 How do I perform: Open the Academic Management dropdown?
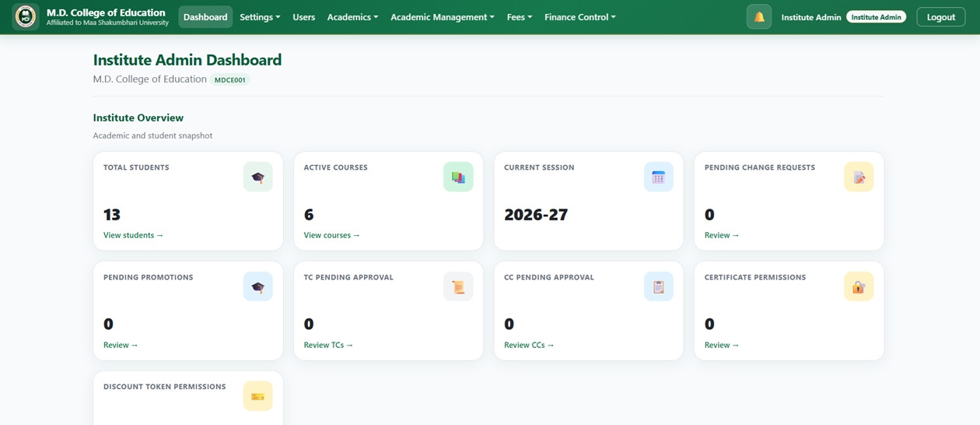(442, 17)
